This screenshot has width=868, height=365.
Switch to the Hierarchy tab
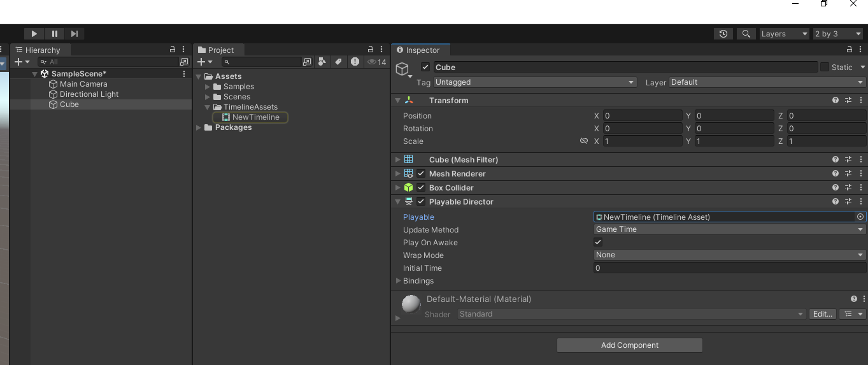coord(42,50)
